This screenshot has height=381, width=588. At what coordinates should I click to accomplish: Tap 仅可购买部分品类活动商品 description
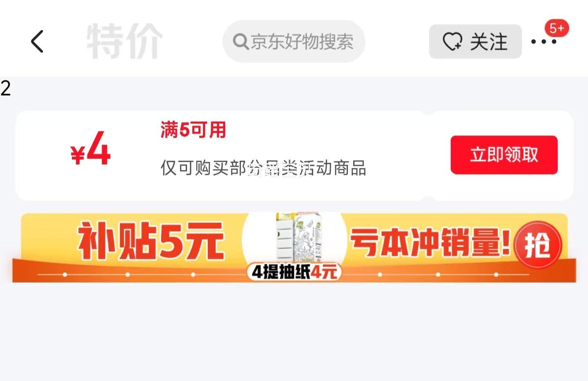pos(263,168)
